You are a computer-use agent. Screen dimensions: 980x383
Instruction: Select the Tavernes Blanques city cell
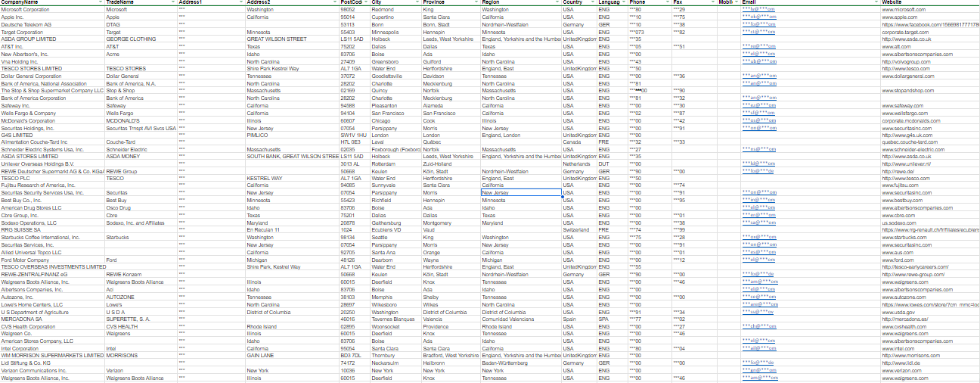(x=396, y=319)
